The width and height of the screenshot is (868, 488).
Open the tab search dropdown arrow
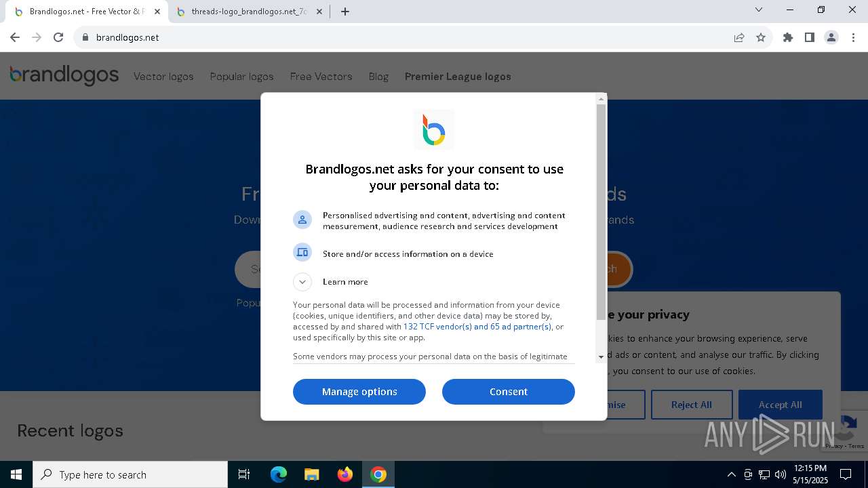coord(759,9)
